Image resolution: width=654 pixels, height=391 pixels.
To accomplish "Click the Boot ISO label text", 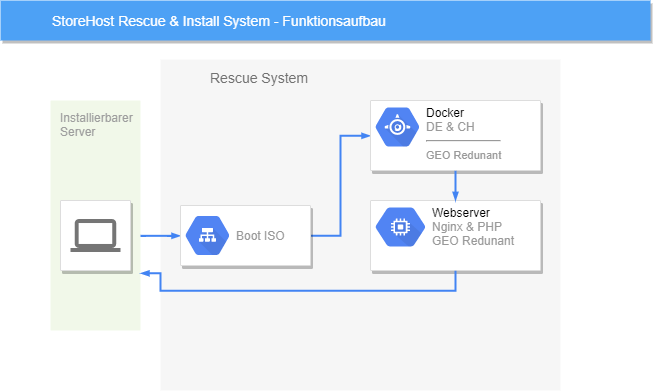I will 260,236.
